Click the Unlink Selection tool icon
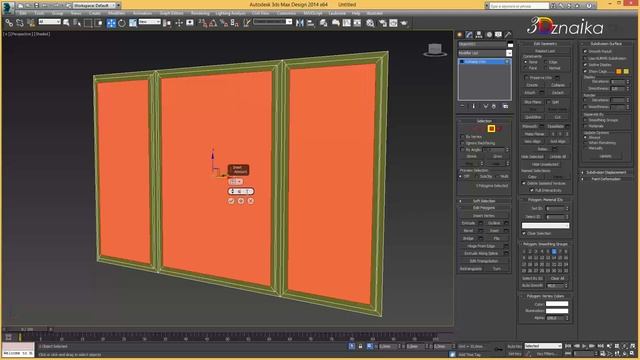The width and height of the screenshot is (640, 360). click(20, 23)
